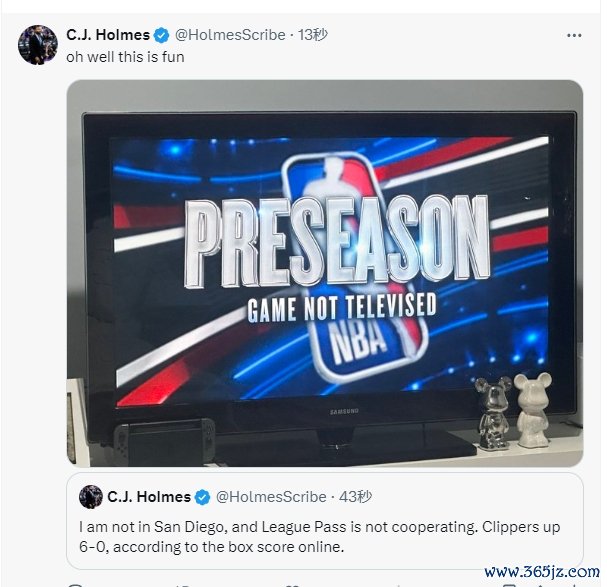Click the blue verified badge on main tweet
Screen dimensions: 607x587
click(x=162, y=36)
